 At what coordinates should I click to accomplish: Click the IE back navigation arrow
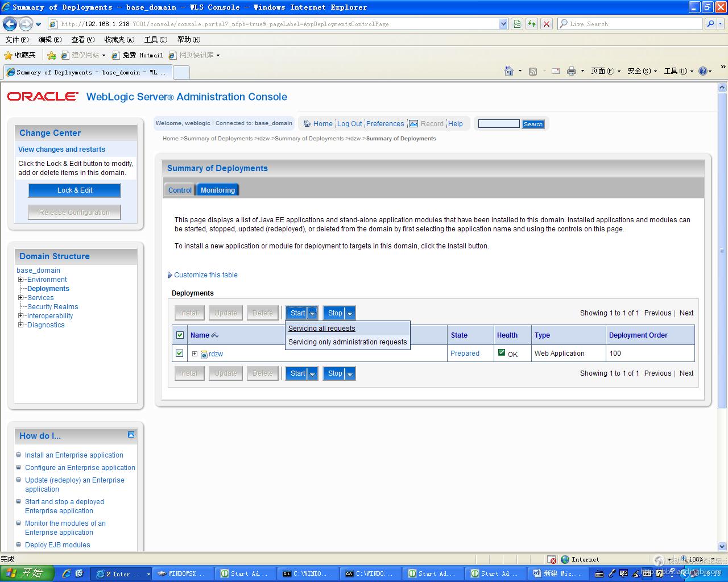click(x=10, y=24)
